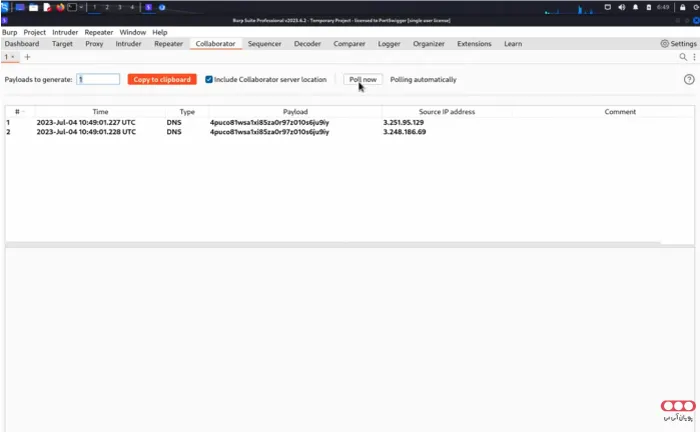Open the Kali applications menu icon

[x=6, y=7]
